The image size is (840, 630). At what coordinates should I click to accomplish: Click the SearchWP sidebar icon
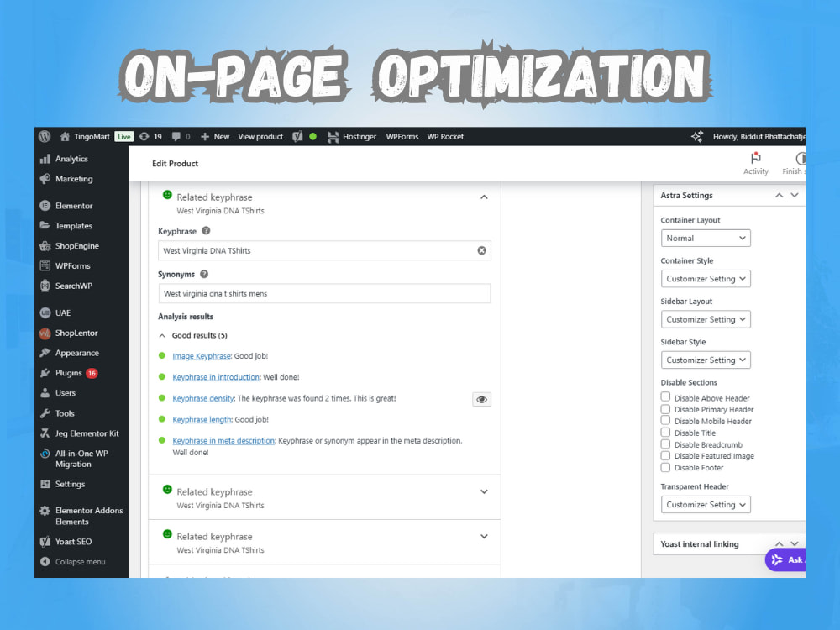[x=45, y=286]
